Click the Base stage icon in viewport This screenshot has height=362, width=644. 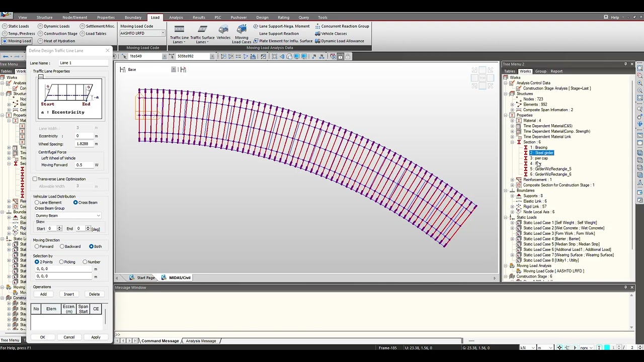[123, 69]
